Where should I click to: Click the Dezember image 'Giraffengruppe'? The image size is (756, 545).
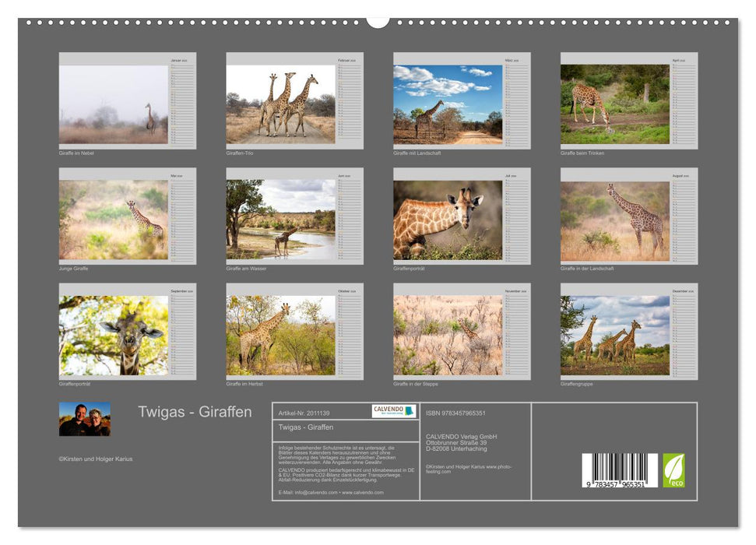[x=614, y=335]
